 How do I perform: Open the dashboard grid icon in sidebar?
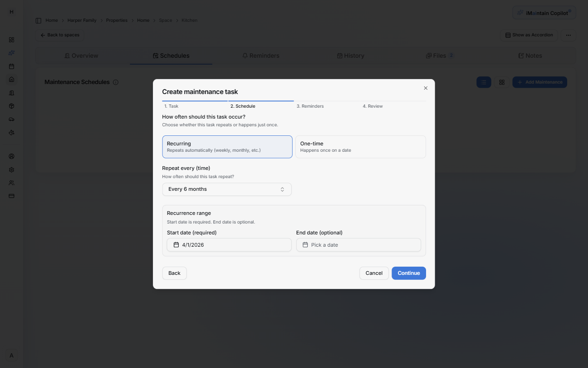pos(11,40)
